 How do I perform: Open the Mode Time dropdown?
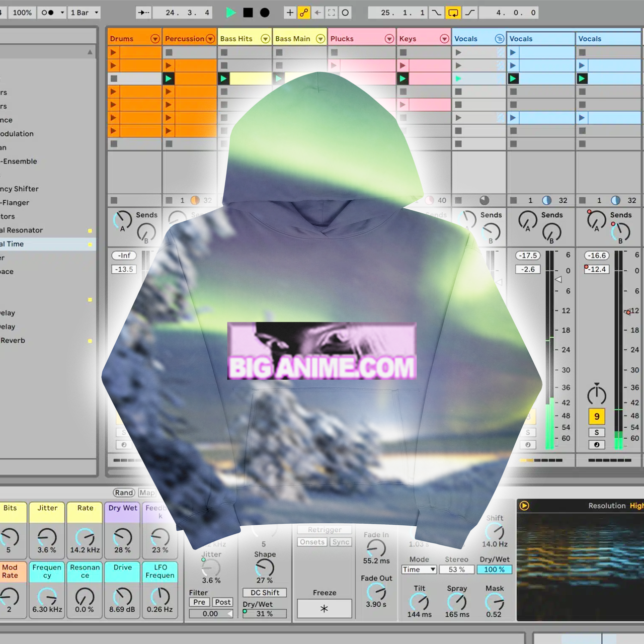click(419, 570)
